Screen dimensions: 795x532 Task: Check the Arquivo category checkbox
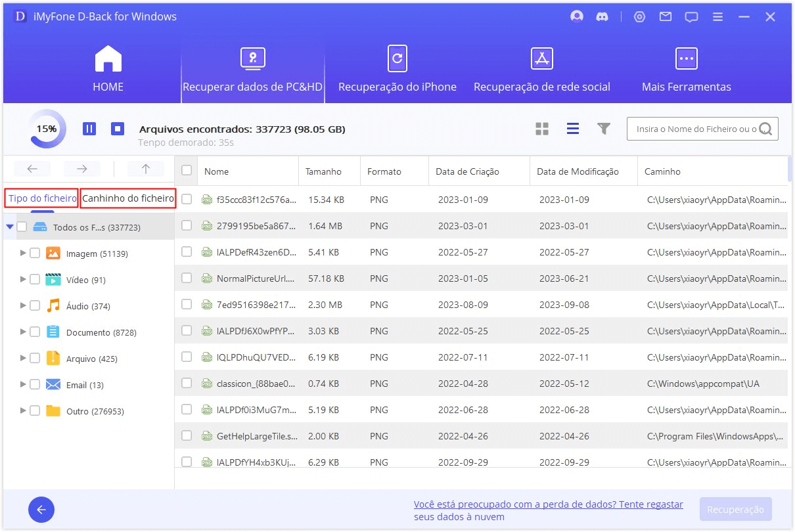point(35,359)
